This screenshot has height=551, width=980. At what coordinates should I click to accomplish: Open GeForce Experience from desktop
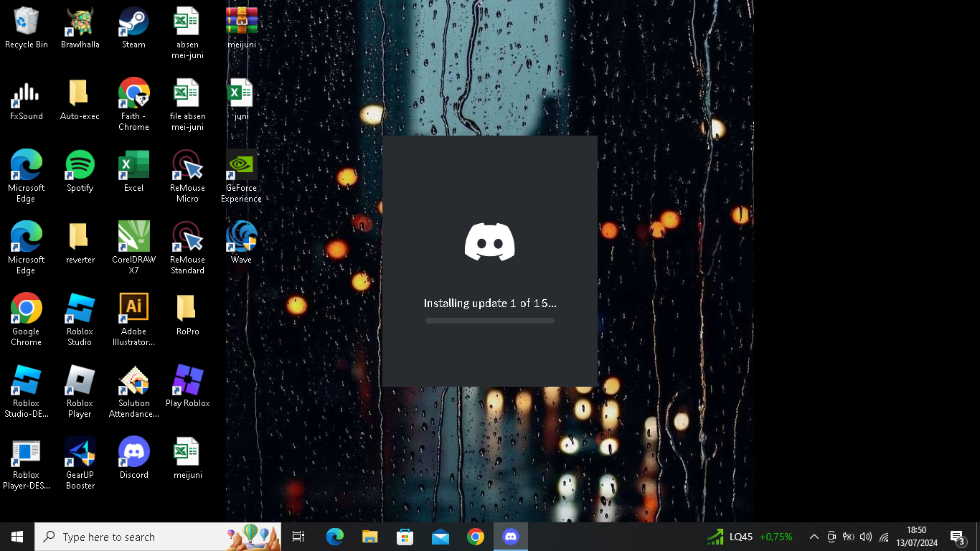pos(242,177)
